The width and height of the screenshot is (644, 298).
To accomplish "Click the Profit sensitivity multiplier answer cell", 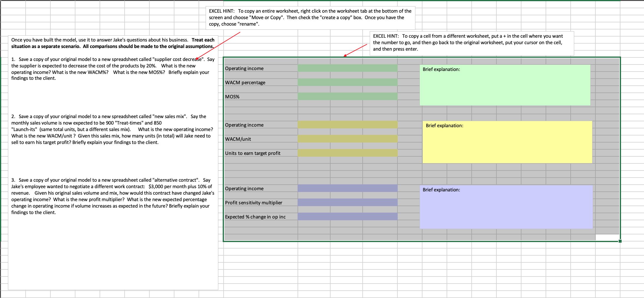I will 348,202.
